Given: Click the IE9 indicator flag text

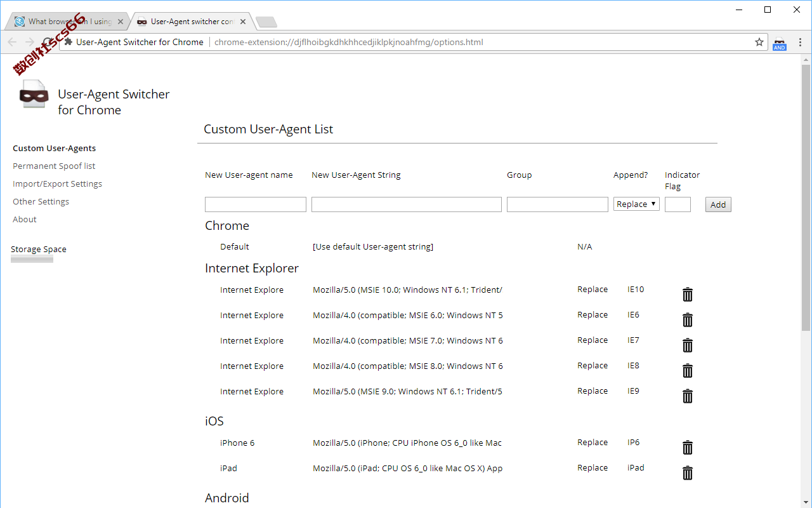Looking at the screenshot, I should [633, 391].
